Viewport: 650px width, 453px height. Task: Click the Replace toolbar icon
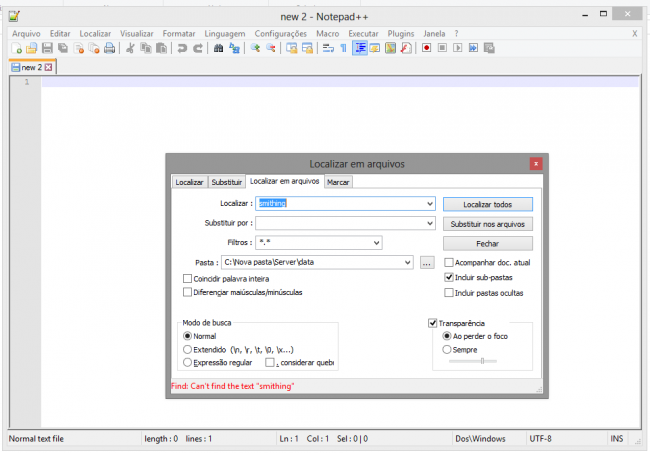234,48
